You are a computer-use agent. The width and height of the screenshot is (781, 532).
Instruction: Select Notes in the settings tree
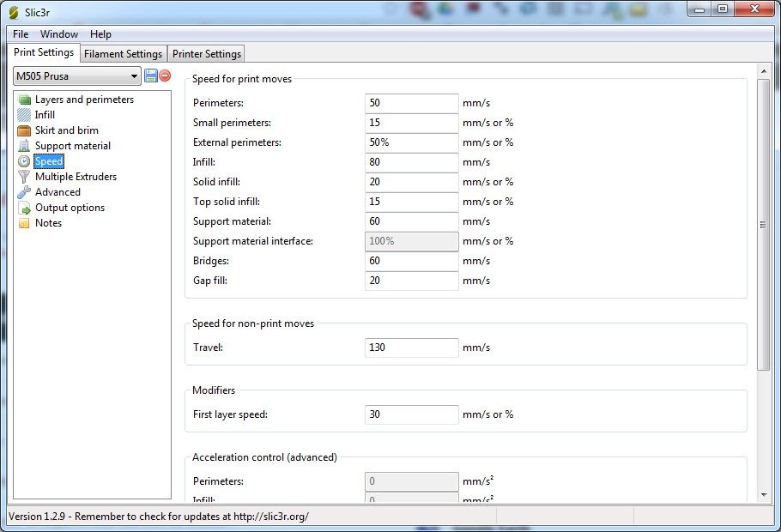click(x=48, y=223)
